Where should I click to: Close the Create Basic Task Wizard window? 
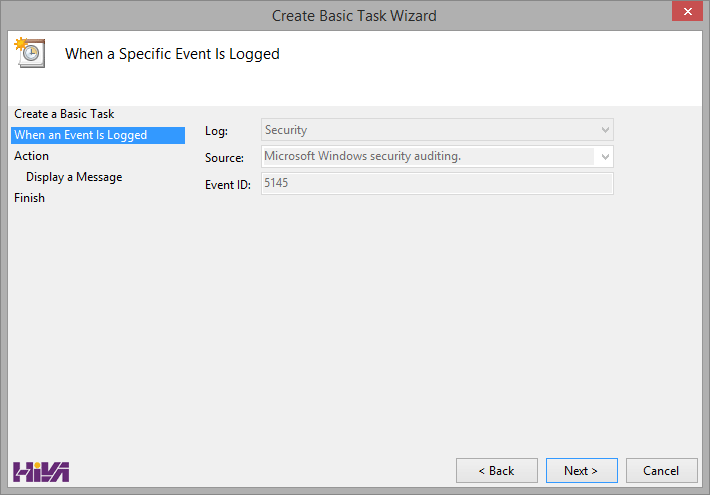684,14
